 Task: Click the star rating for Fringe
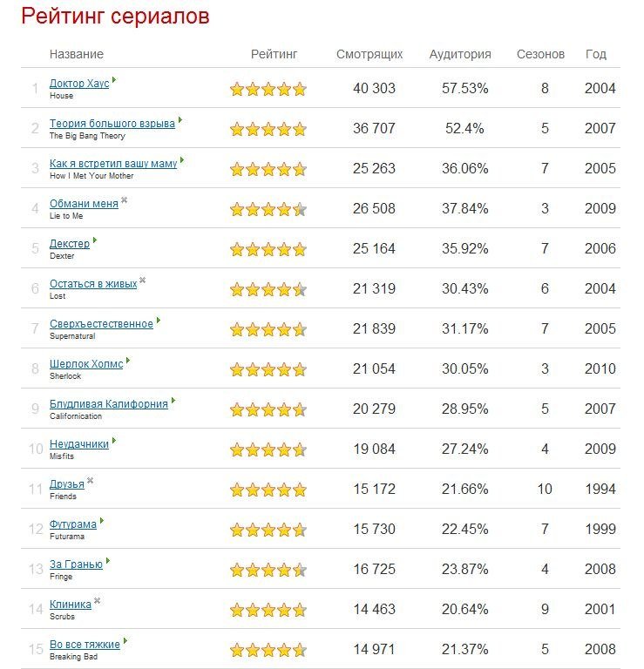pyautogui.click(x=268, y=570)
